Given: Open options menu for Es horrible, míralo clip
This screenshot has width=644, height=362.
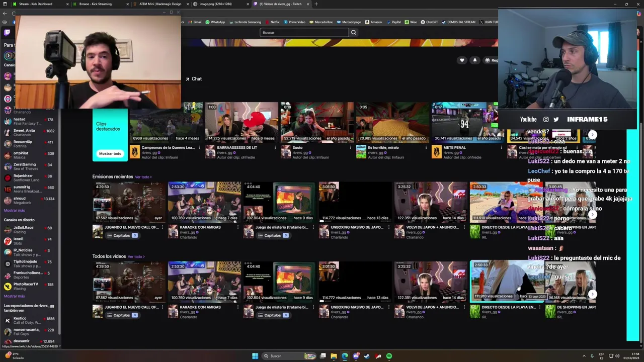Looking at the screenshot, I should click(426, 148).
